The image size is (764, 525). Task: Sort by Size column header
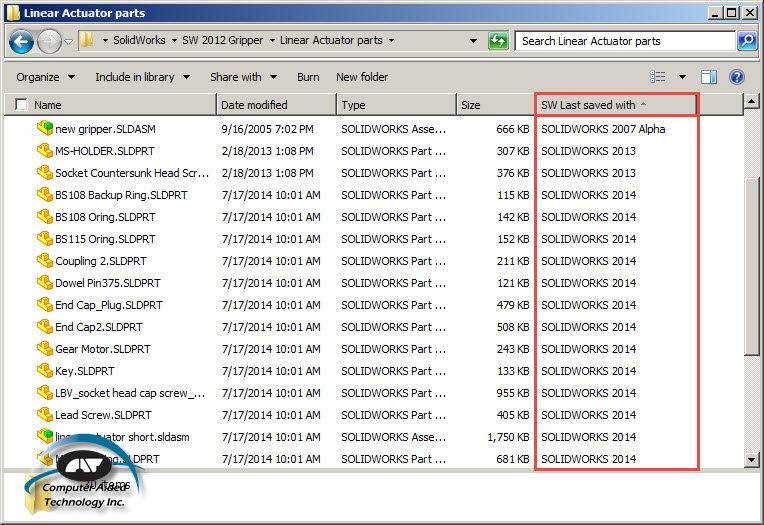(496, 105)
